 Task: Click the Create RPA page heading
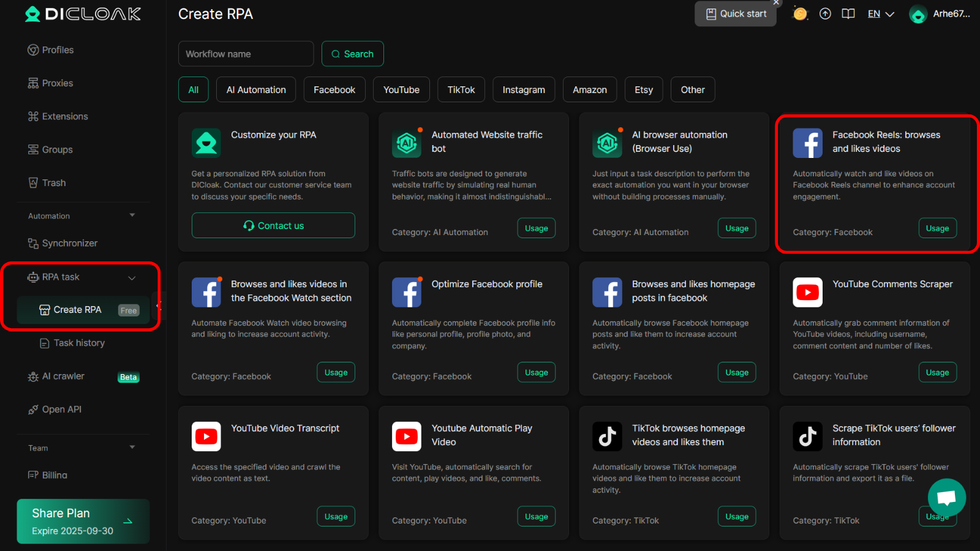[216, 14]
